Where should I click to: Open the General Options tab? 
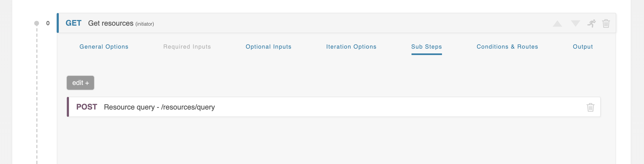tap(104, 47)
